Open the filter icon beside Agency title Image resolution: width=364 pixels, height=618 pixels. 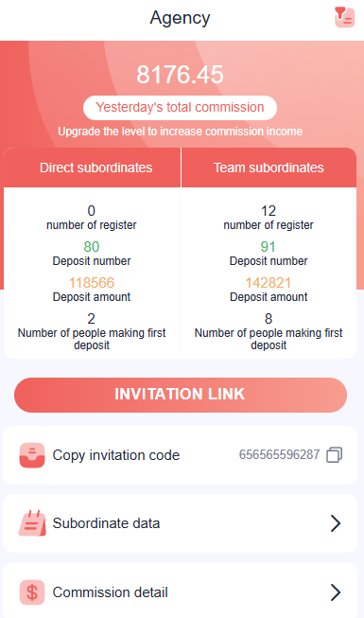click(345, 17)
